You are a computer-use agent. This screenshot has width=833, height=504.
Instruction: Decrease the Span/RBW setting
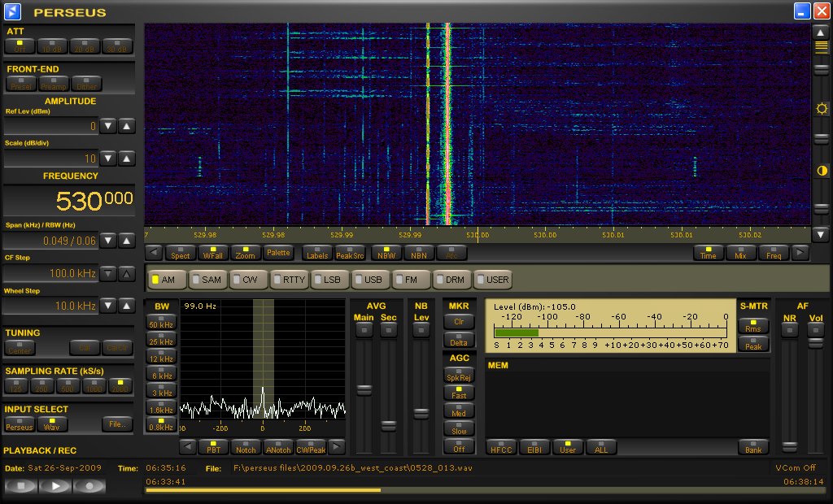(x=108, y=241)
